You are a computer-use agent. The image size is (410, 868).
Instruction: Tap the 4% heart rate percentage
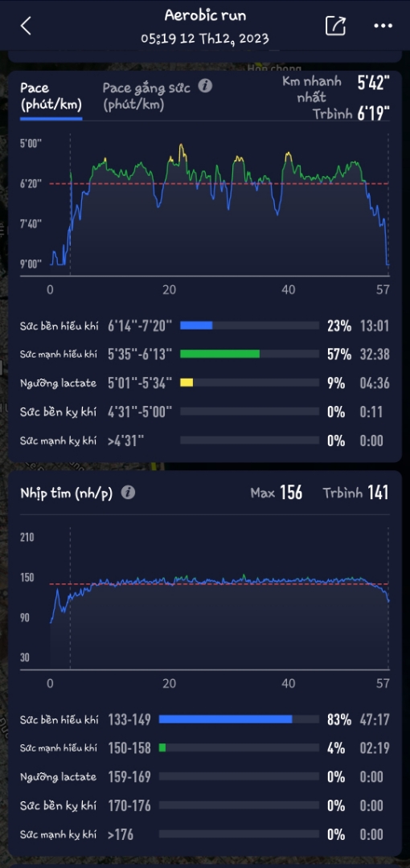(336, 748)
